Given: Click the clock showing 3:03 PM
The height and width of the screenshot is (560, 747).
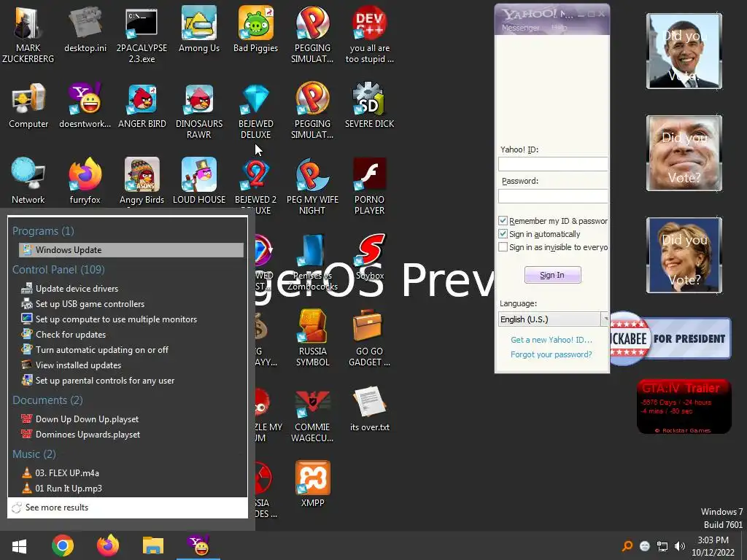Looking at the screenshot, I should 713,540.
